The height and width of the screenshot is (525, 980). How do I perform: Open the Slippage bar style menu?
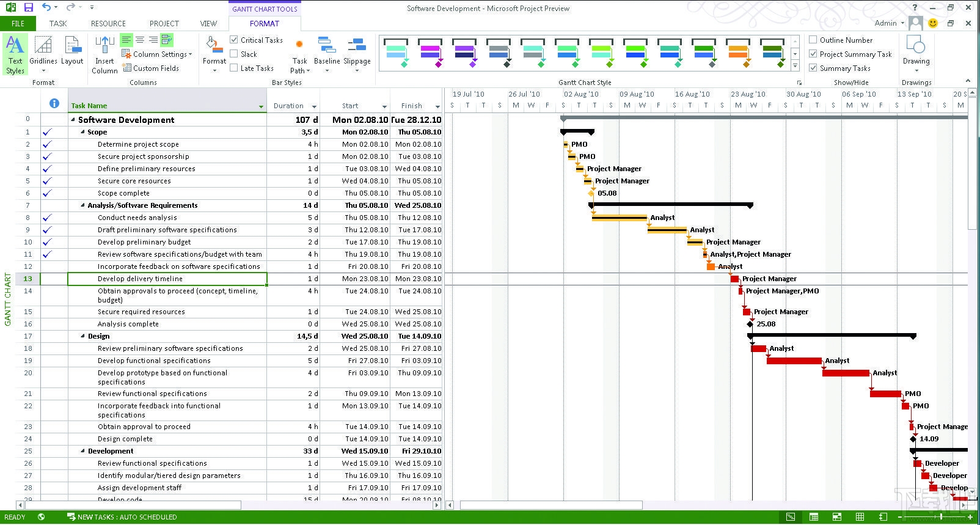357,55
